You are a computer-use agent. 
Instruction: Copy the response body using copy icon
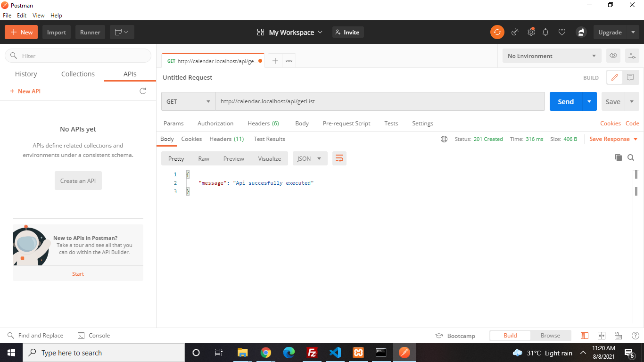(618, 157)
